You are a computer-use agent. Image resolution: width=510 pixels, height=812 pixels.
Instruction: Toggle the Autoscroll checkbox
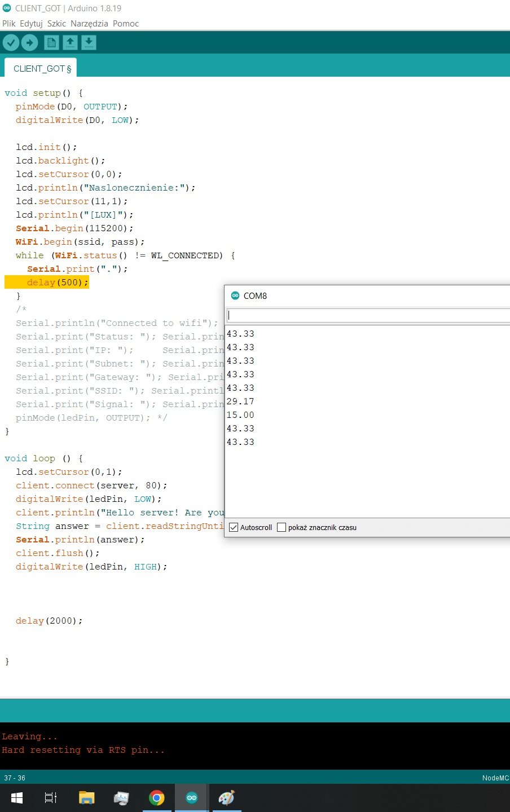[x=234, y=528]
